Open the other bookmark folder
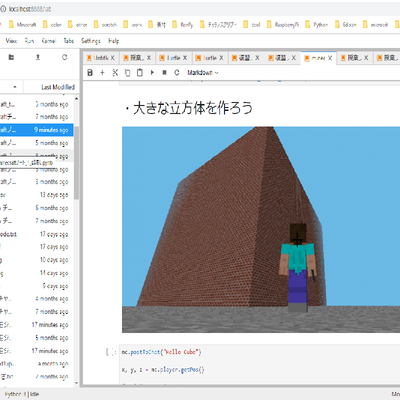400x400 pixels. pyautogui.click(x=77, y=25)
